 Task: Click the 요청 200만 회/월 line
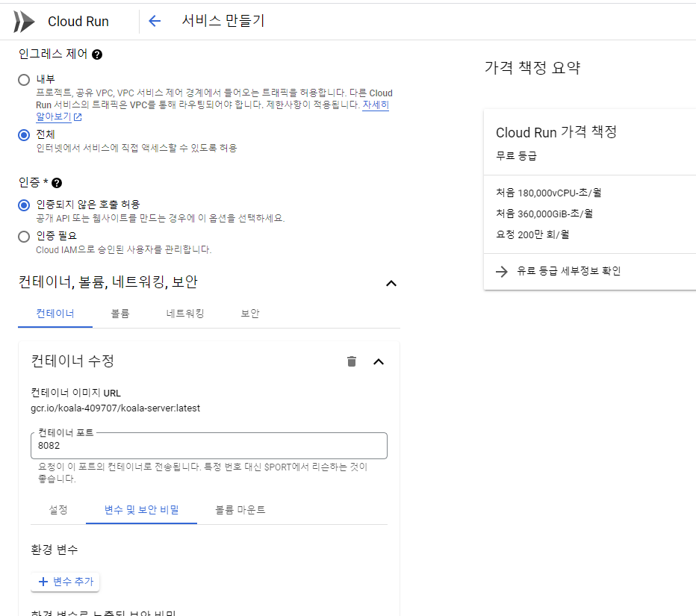532,234
